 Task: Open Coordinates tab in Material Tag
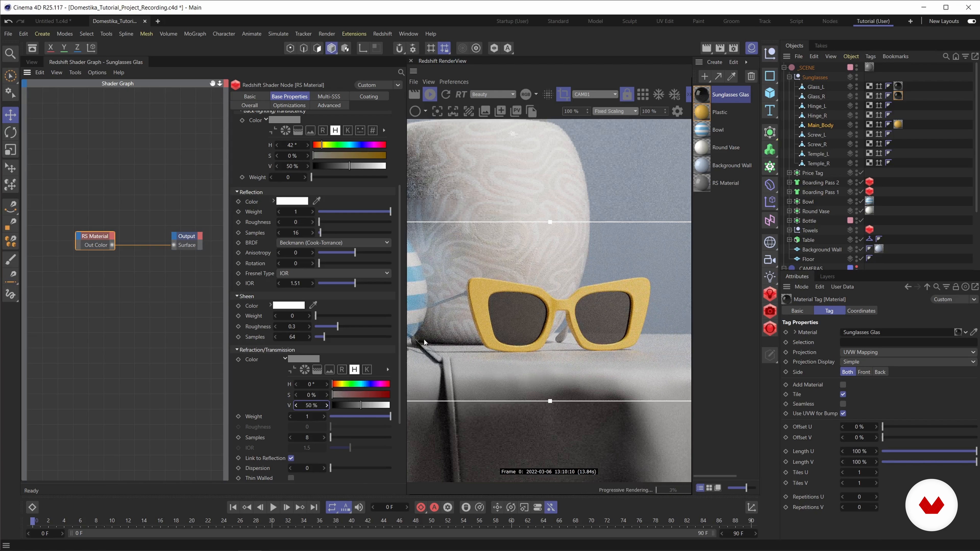coord(861,311)
